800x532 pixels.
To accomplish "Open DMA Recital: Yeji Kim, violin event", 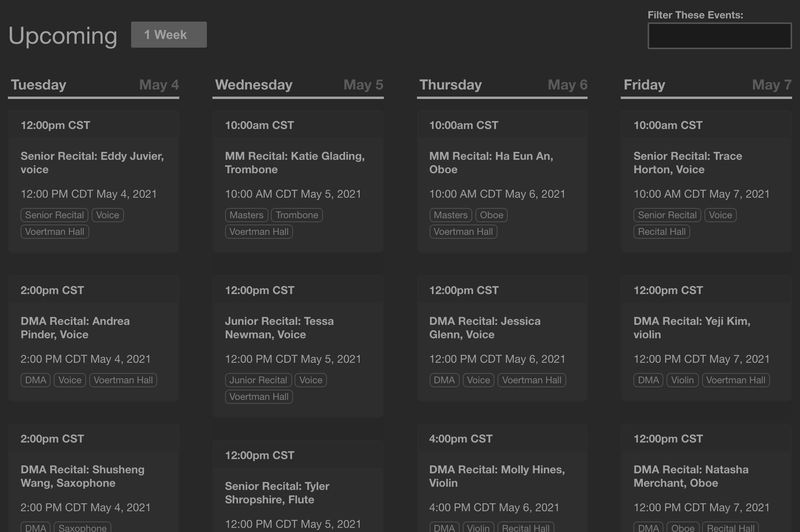I will click(692, 328).
